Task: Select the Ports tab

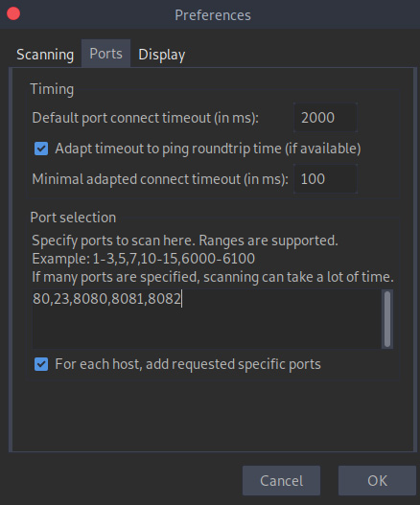Action: point(105,54)
